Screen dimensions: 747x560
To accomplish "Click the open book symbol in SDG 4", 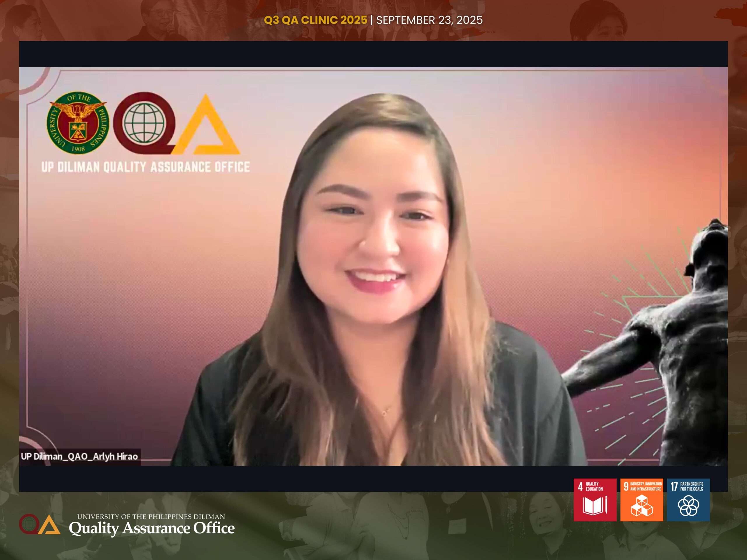I will click(x=593, y=506).
